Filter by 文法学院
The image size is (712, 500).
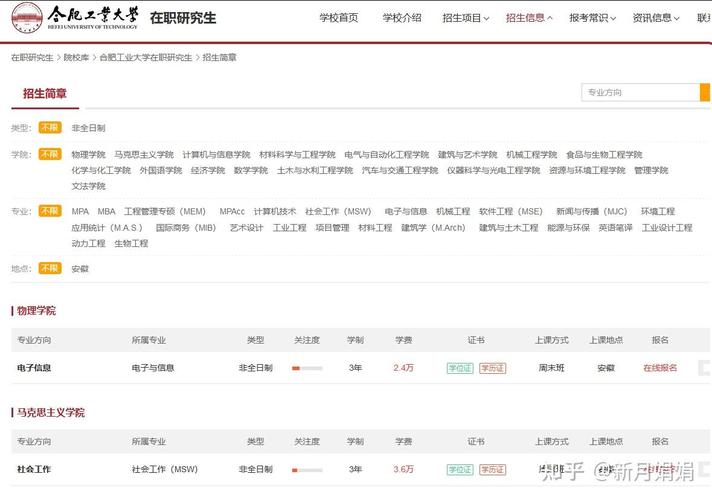tap(89, 186)
